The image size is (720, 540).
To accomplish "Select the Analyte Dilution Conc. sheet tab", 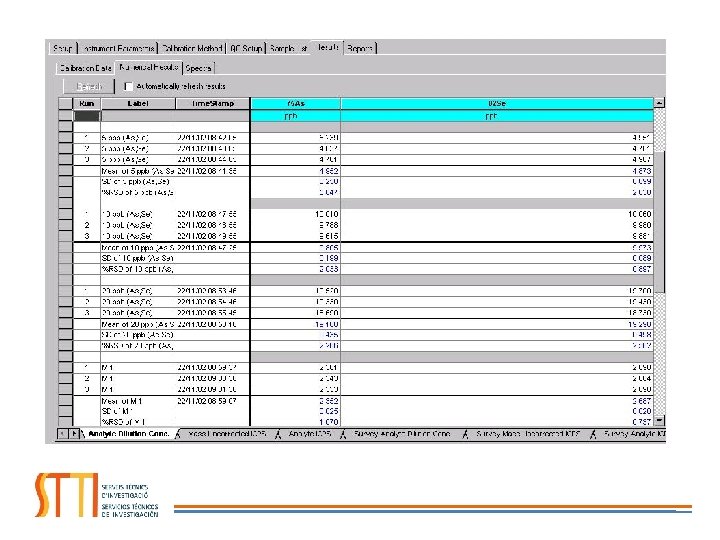I will (129, 433).
